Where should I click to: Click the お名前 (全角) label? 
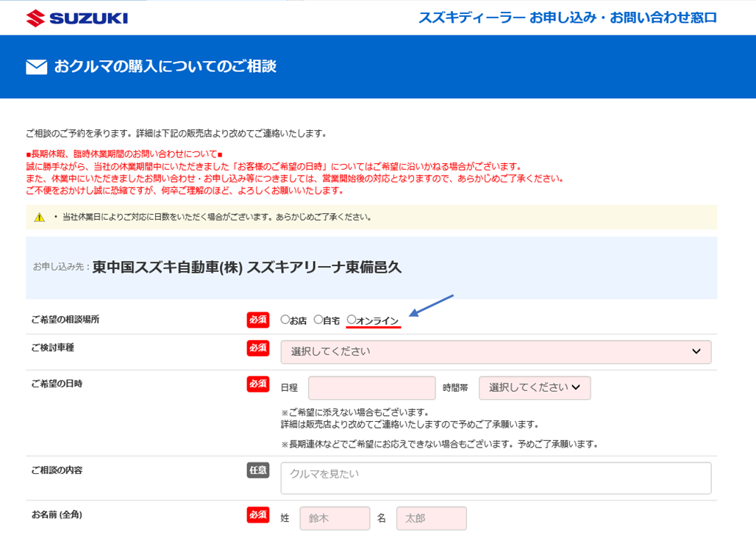[x=57, y=514]
